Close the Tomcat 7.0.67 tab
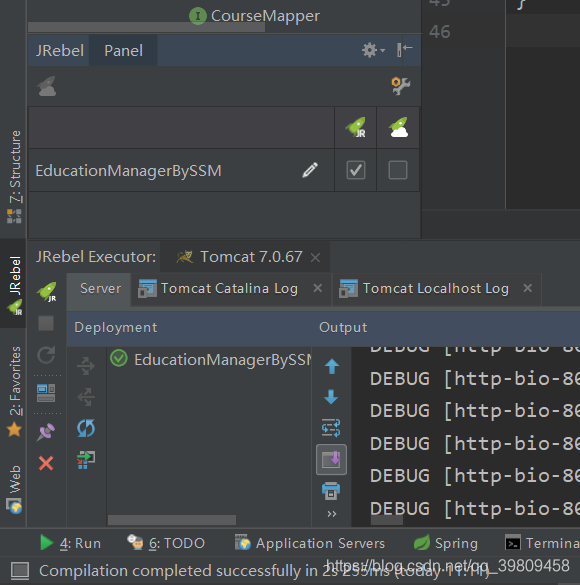580x585 pixels. 316,257
